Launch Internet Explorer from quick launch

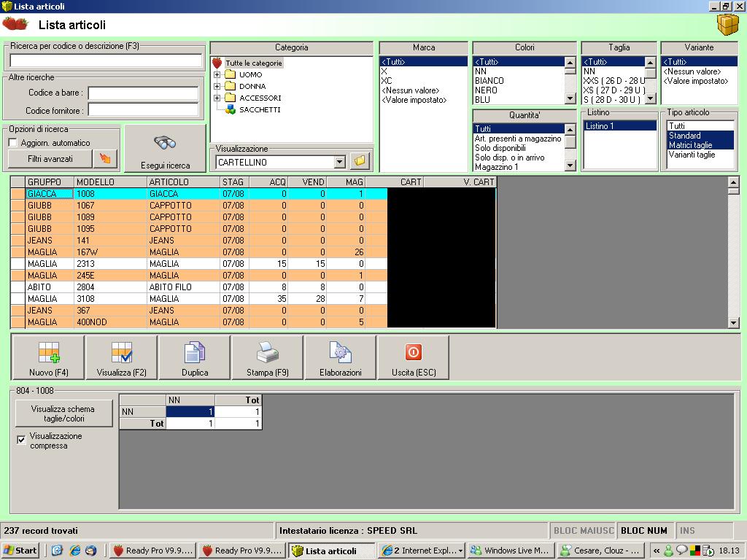(x=74, y=551)
